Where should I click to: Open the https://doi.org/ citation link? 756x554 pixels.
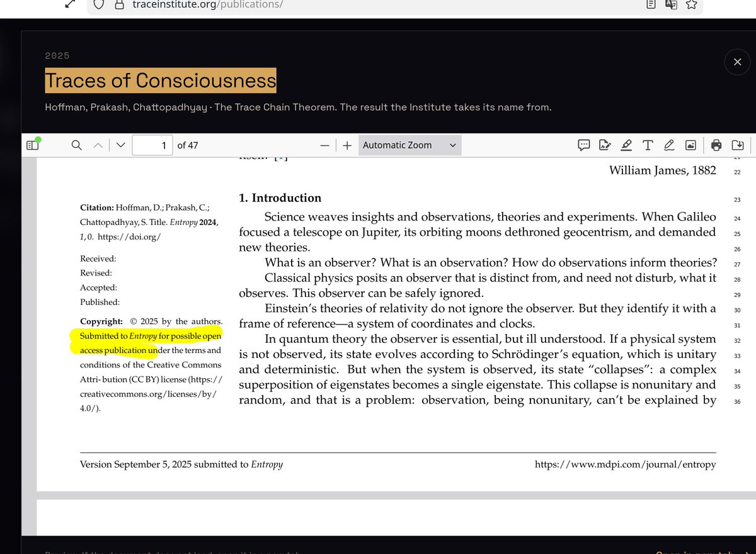129,237
